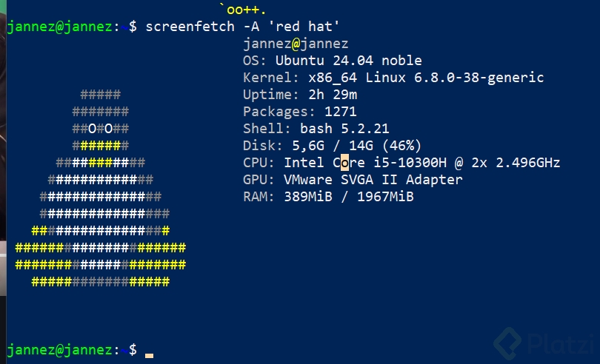This screenshot has width=600, height=364.
Task: Click the highlighted letter in "Core"
Action: pos(344,162)
